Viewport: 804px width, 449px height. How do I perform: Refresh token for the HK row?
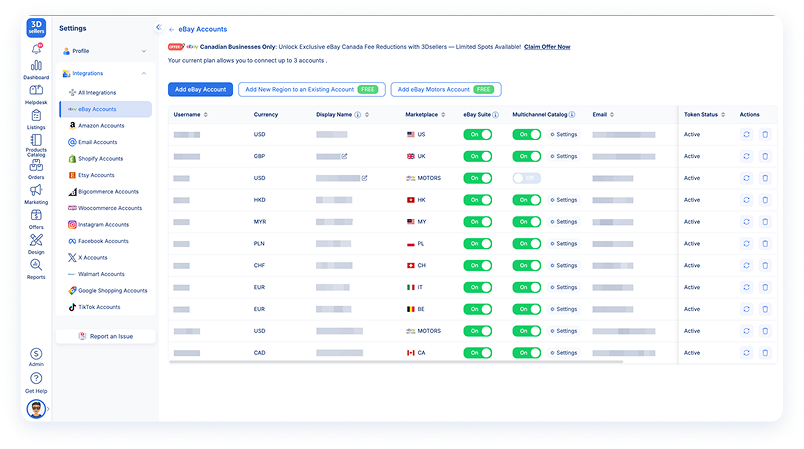746,200
